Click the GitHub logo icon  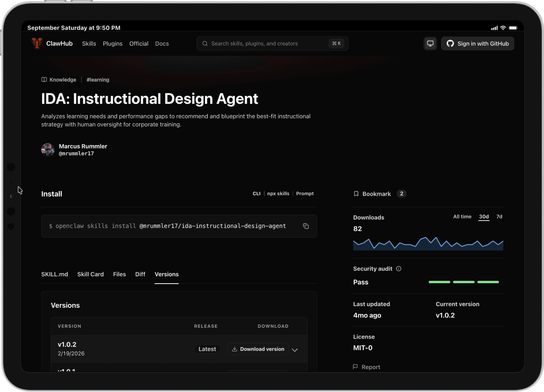[x=450, y=44]
